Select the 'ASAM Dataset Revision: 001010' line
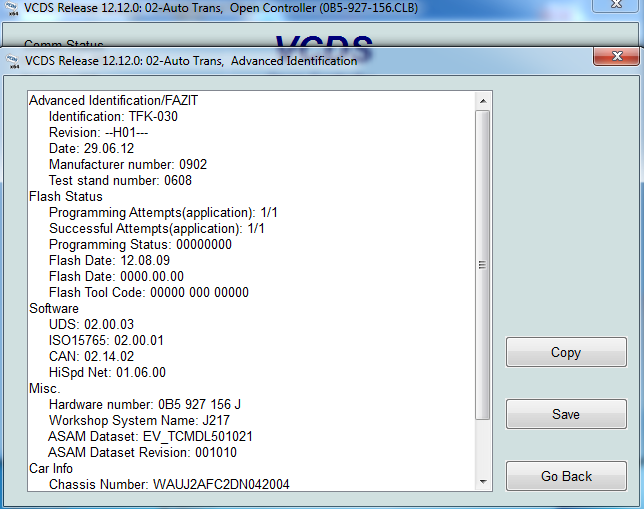Image resolution: width=644 pixels, height=509 pixels. tap(143, 453)
